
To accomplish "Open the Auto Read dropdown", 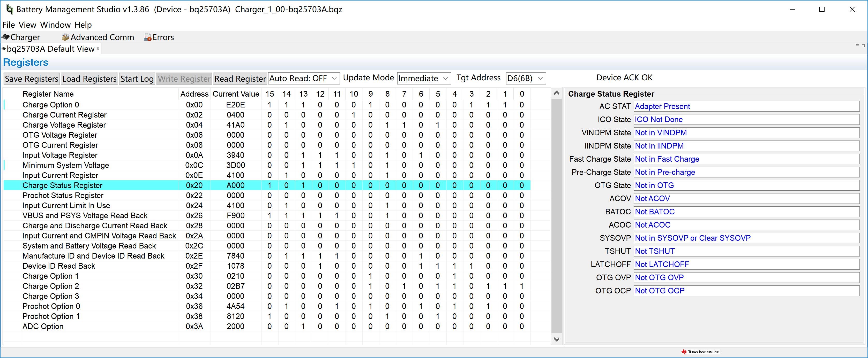I will coord(304,79).
